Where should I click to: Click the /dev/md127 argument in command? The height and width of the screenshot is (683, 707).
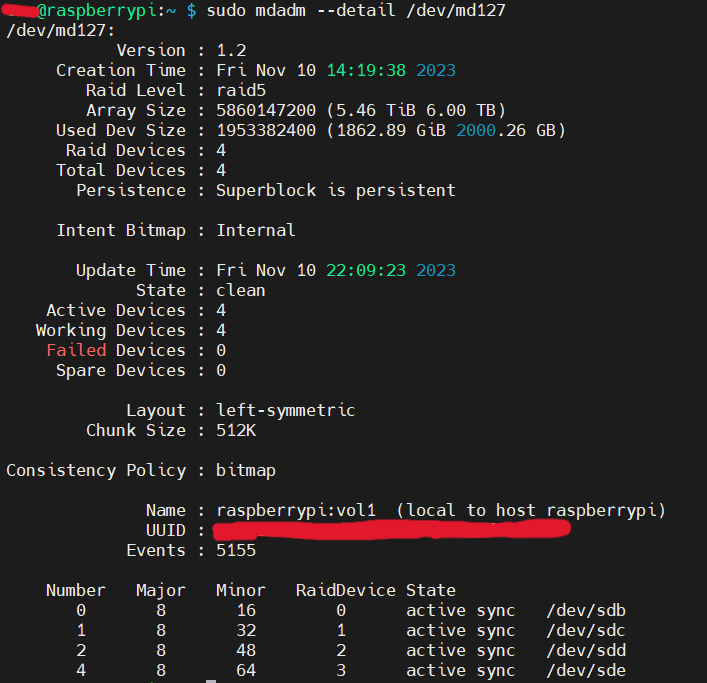(x=456, y=10)
